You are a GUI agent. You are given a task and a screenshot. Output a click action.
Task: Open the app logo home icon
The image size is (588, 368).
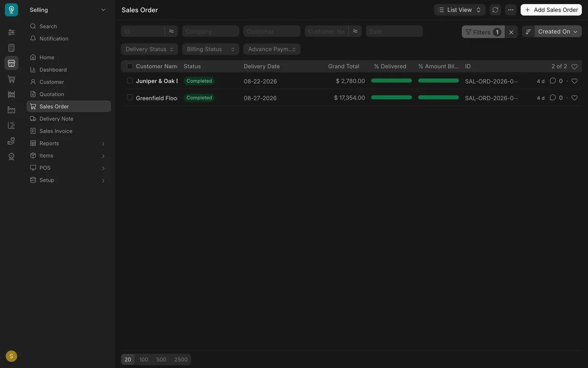(11, 10)
